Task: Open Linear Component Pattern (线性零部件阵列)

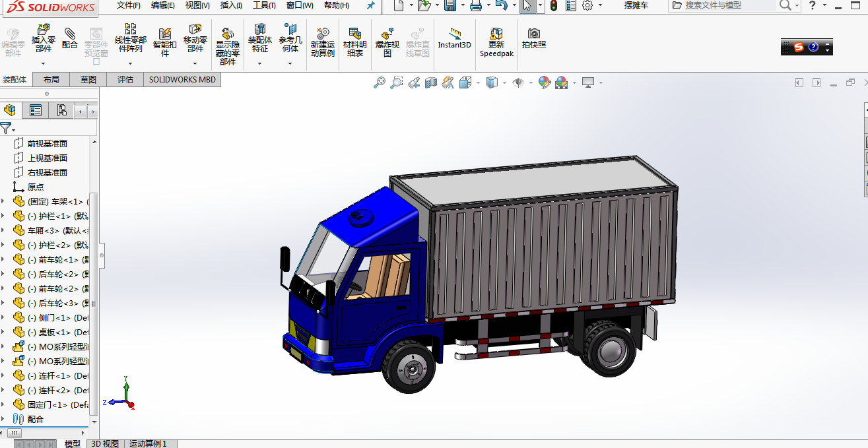Action: point(131,30)
